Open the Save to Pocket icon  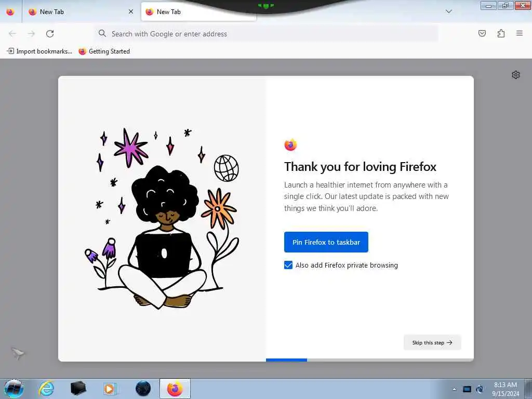[482, 33]
